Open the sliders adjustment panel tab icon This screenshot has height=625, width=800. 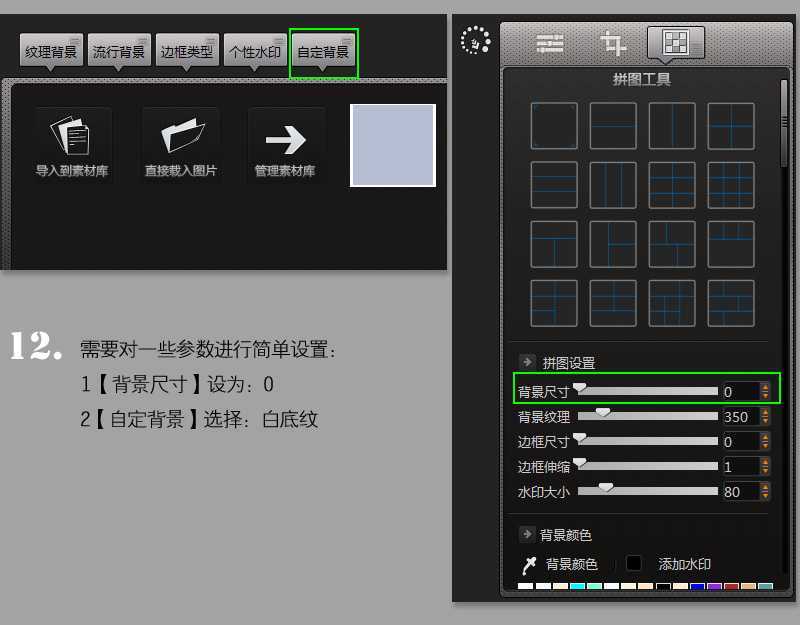point(550,44)
